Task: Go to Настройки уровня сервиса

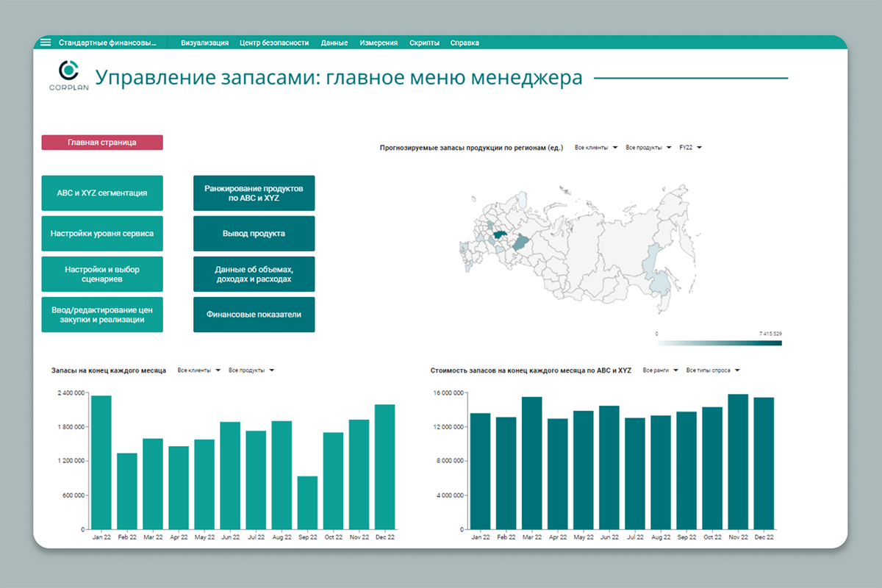Action: point(102,234)
